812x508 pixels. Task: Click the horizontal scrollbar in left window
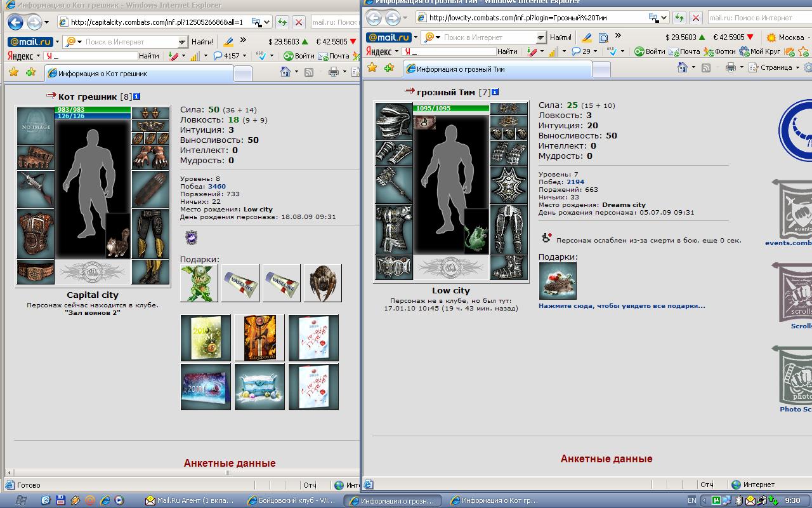[228, 473]
